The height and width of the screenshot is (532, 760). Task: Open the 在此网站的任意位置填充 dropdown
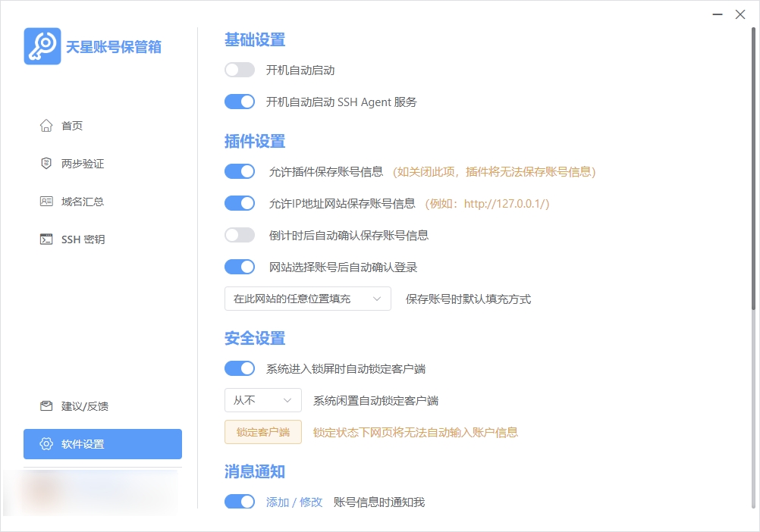point(307,299)
